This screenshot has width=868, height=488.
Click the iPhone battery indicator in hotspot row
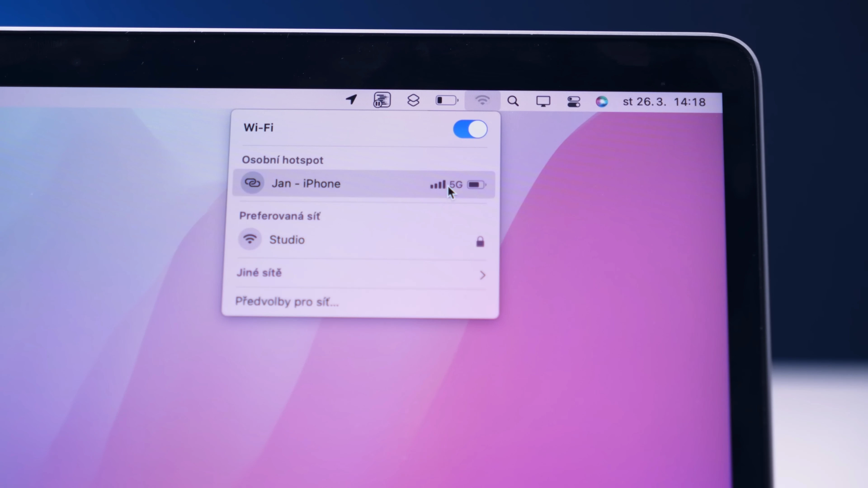coord(476,185)
